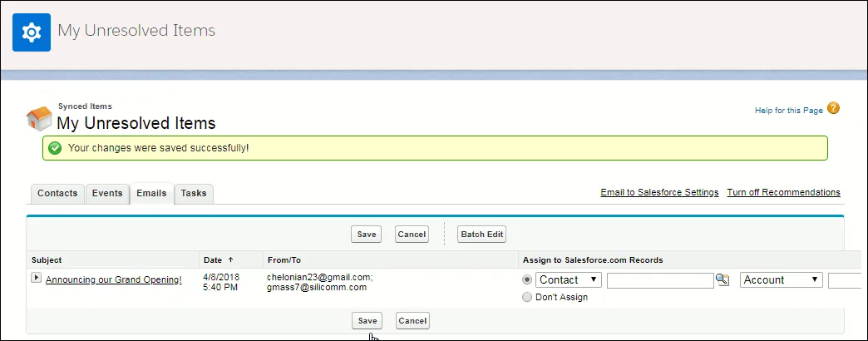Click the 4/8/2018 date cell
Image resolution: width=868 pixels, height=341 pixels.
pos(221,277)
